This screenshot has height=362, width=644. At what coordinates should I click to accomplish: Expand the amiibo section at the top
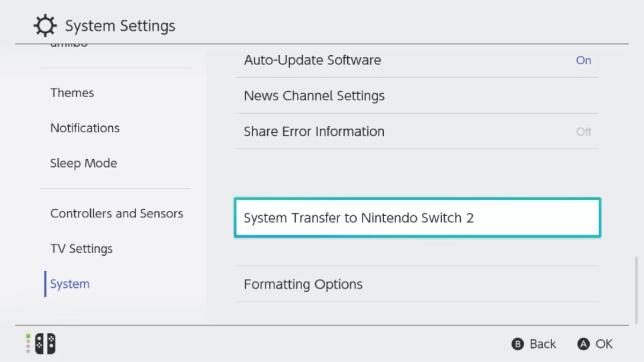[x=70, y=44]
